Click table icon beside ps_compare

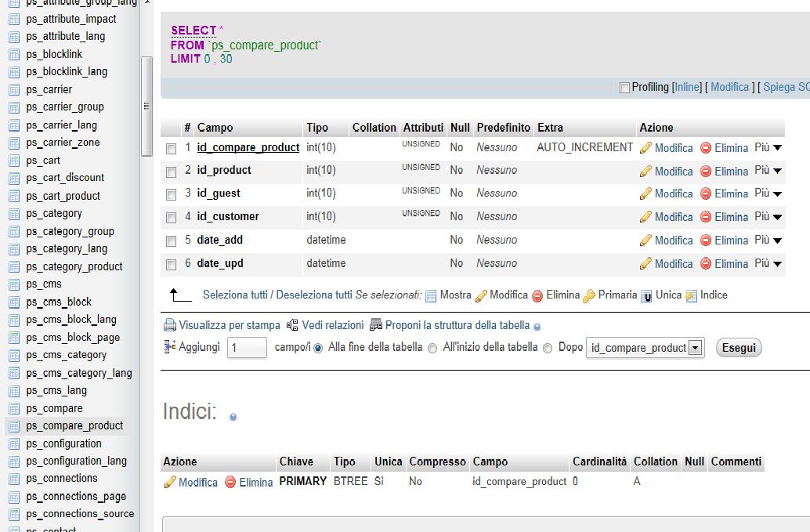coord(14,408)
